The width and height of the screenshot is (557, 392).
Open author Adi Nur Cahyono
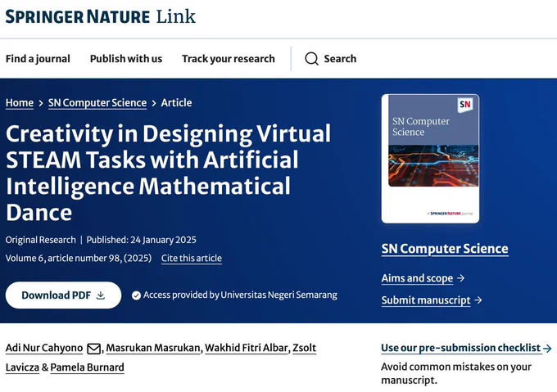[x=44, y=348]
